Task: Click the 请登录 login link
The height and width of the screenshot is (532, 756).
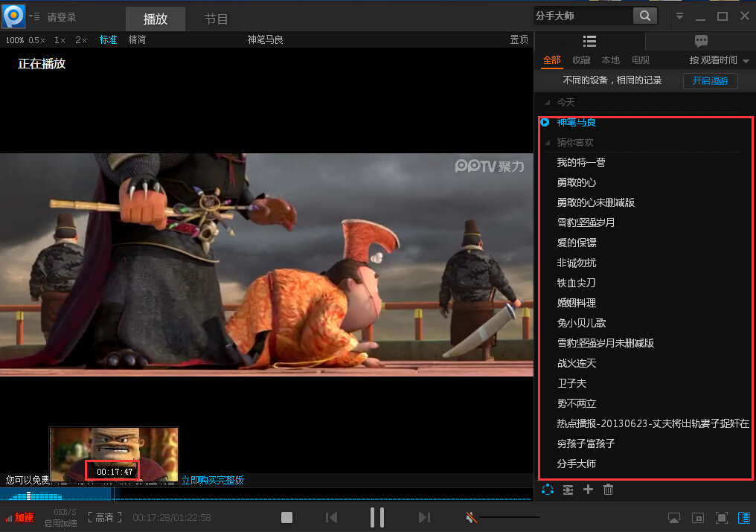Action: (62, 17)
